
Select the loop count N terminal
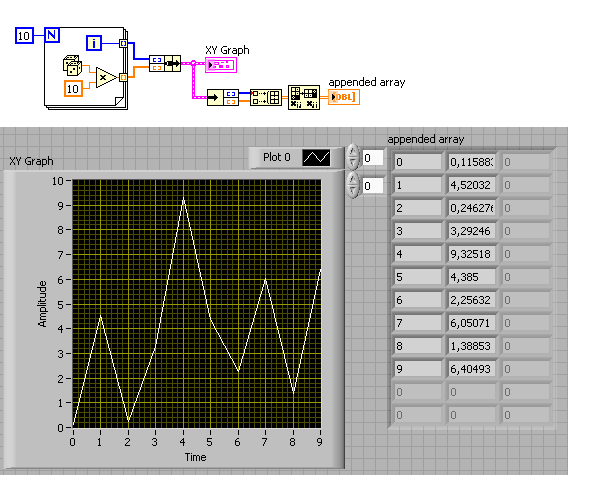[x=52, y=35]
